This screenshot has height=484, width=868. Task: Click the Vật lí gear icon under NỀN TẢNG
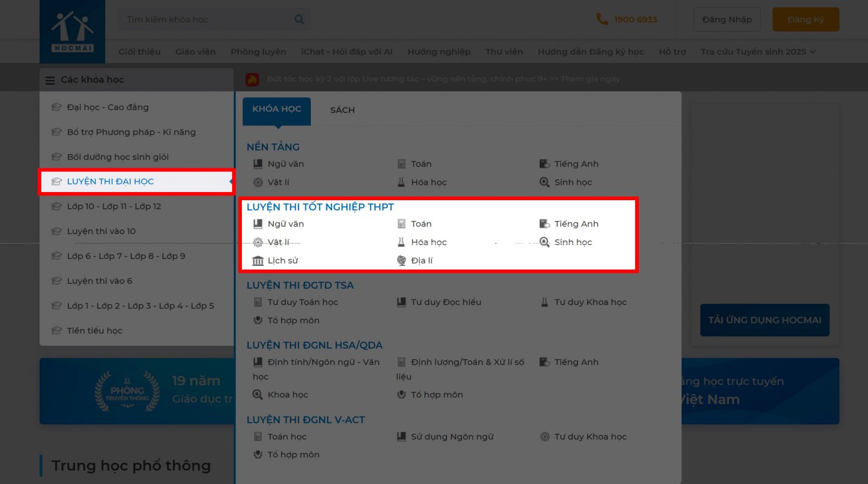click(258, 182)
